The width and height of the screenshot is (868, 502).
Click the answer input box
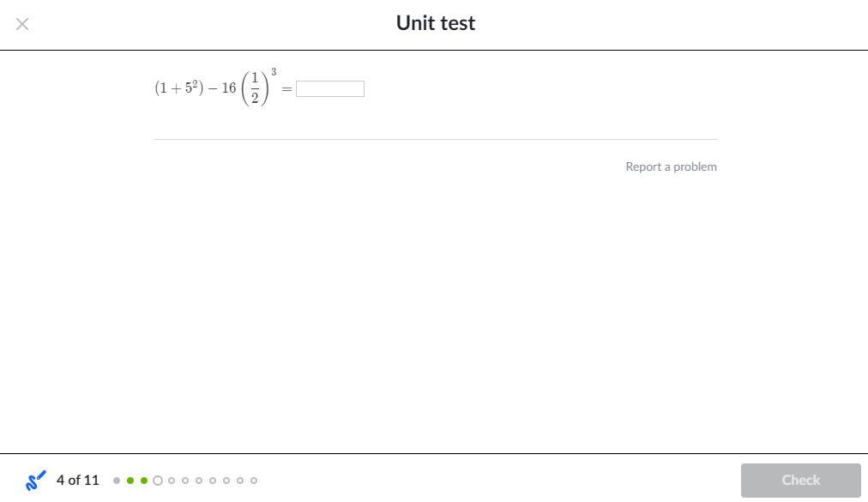[x=330, y=89]
